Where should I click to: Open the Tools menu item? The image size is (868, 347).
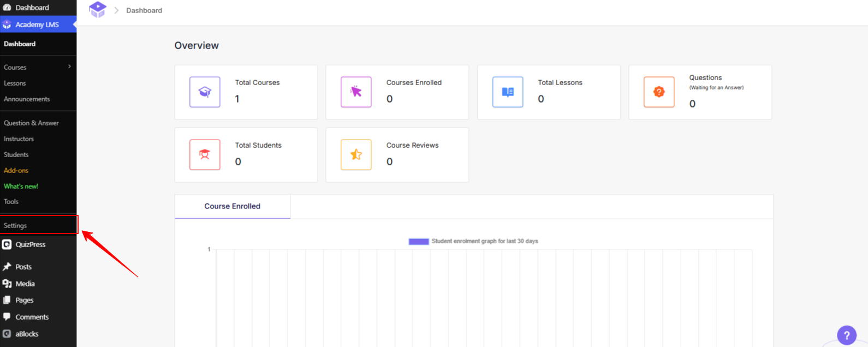coord(11,202)
